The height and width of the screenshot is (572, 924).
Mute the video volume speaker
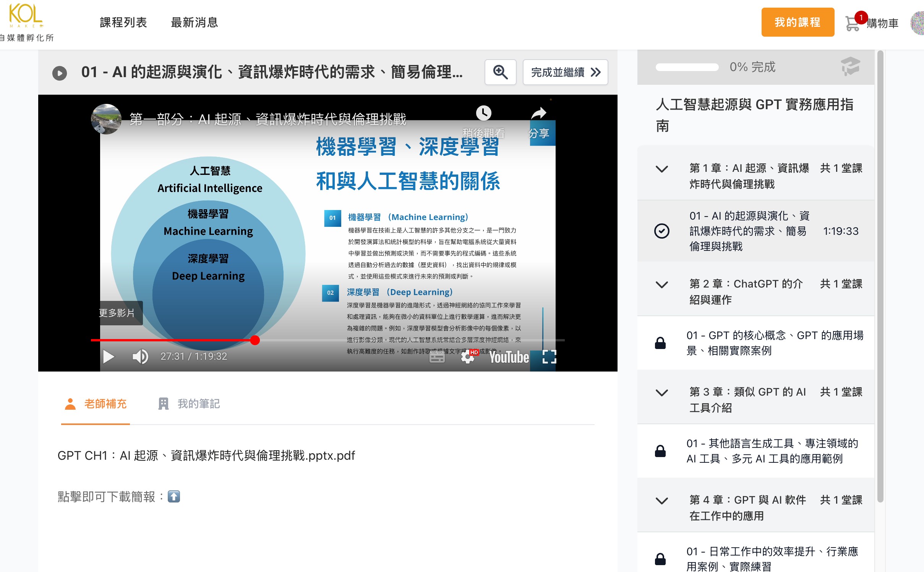140,357
